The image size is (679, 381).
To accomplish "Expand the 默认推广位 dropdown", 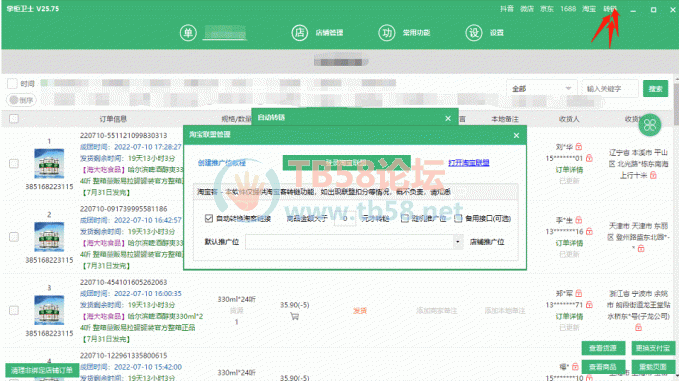I will [457, 242].
